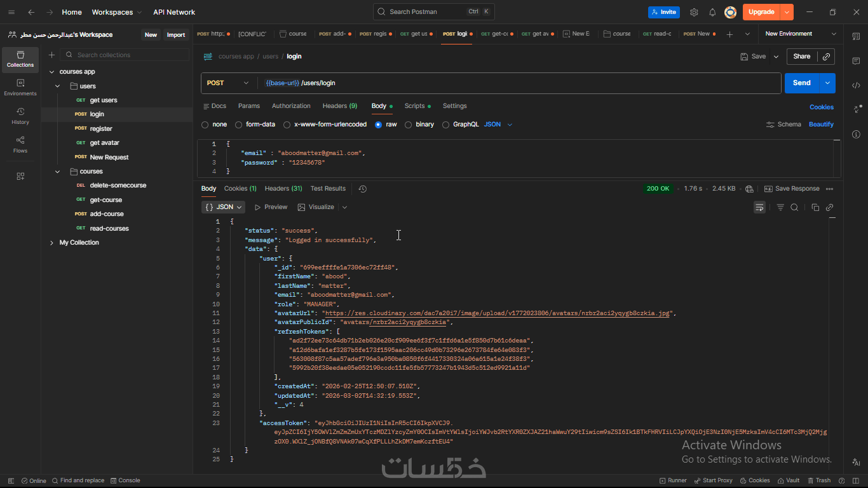
Task: Expand My Collection
Action: 51,243
